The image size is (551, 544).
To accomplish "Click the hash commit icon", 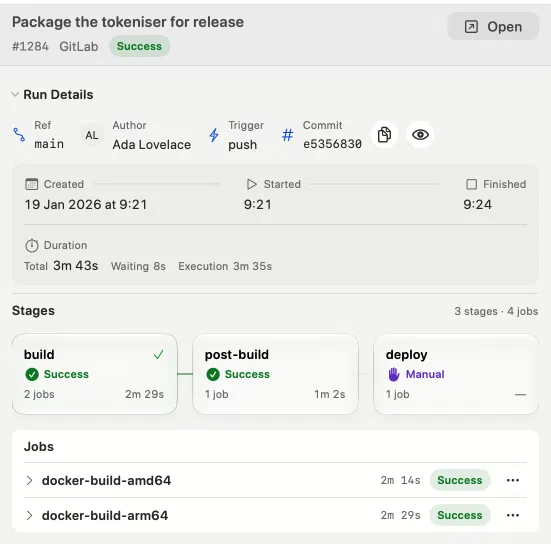I will pyautogui.click(x=287, y=135).
